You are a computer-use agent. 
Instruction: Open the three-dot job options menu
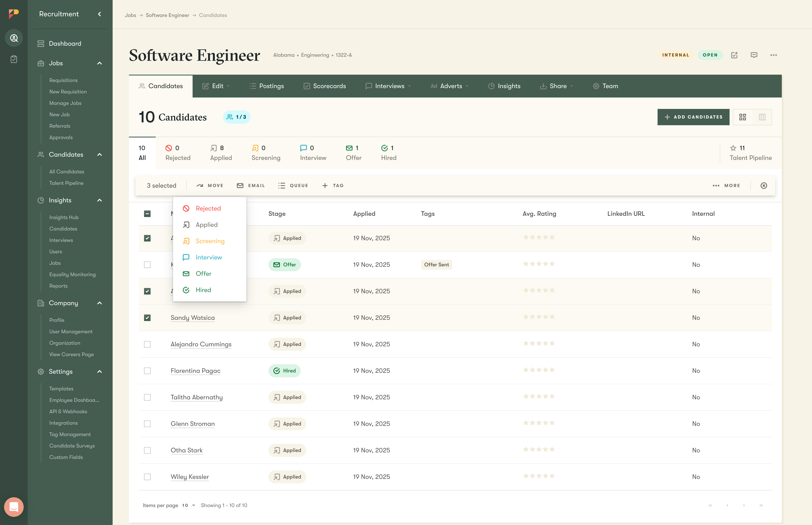pyautogui.click(x=773, y=55)
